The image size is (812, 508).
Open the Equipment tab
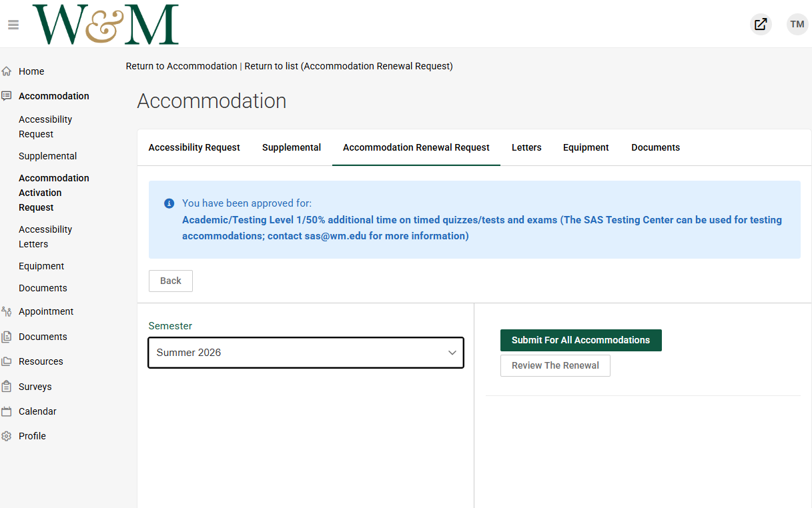(586, 147)
